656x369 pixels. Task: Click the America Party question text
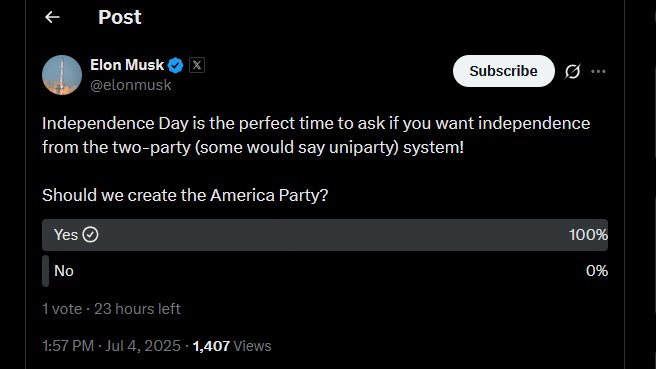tap(185, 195)
